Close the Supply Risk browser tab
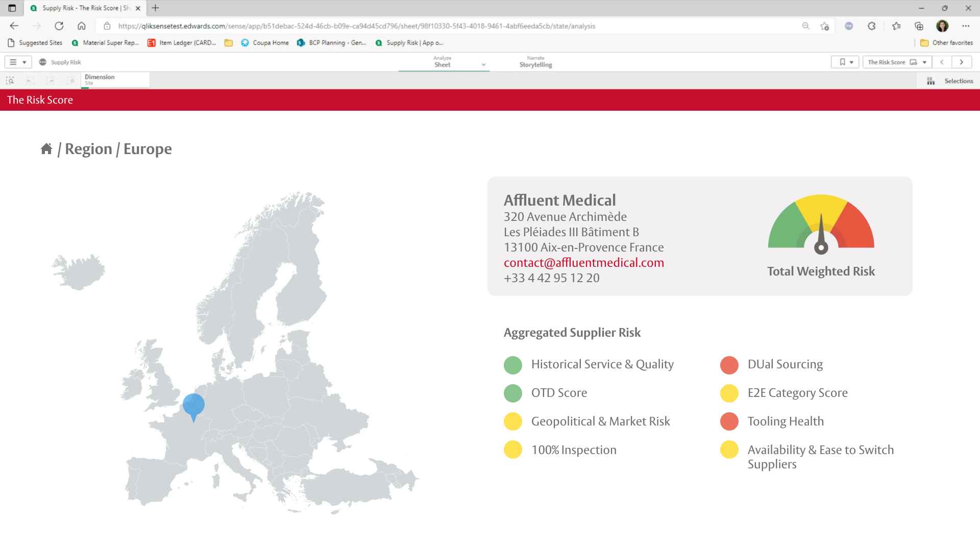 [x=138, y=8]
